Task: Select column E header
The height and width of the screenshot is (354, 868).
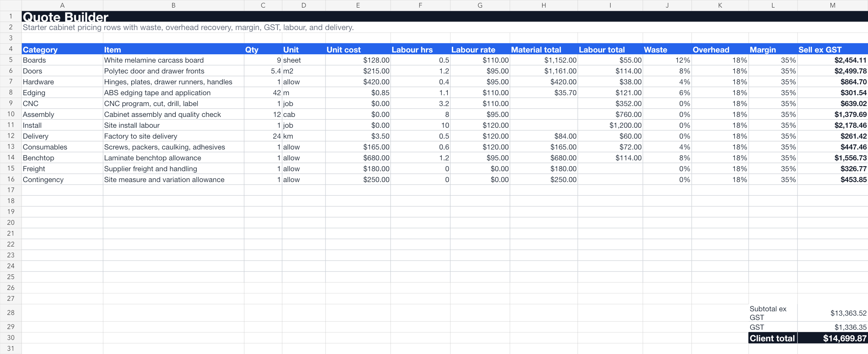Action: click(358, 5)
